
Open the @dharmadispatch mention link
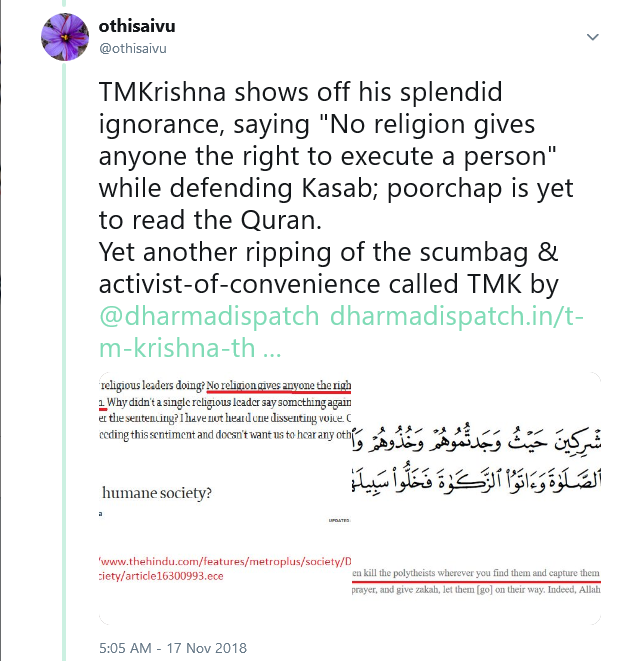(209, 316)
